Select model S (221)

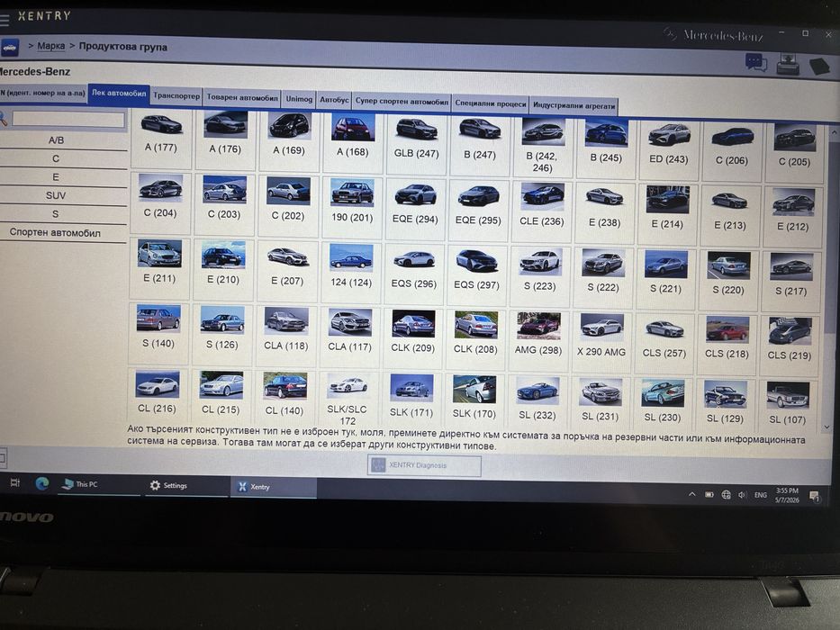(666, 279)
